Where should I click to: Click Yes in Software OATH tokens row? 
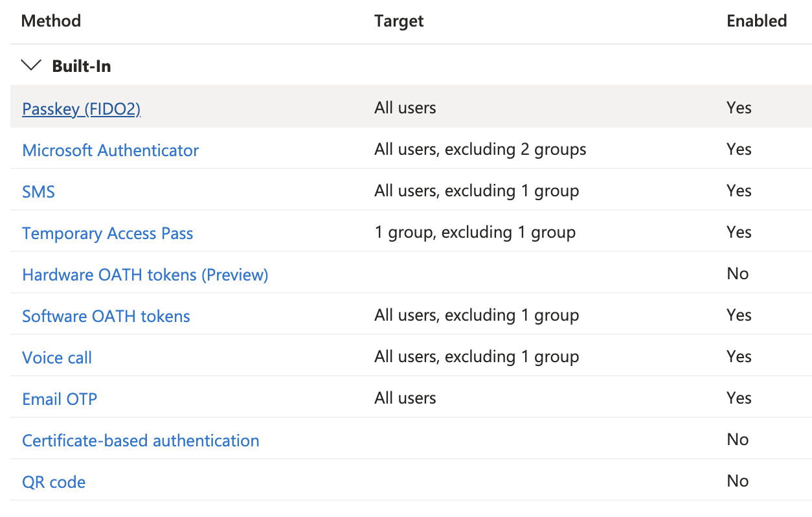tap(739, 314)
